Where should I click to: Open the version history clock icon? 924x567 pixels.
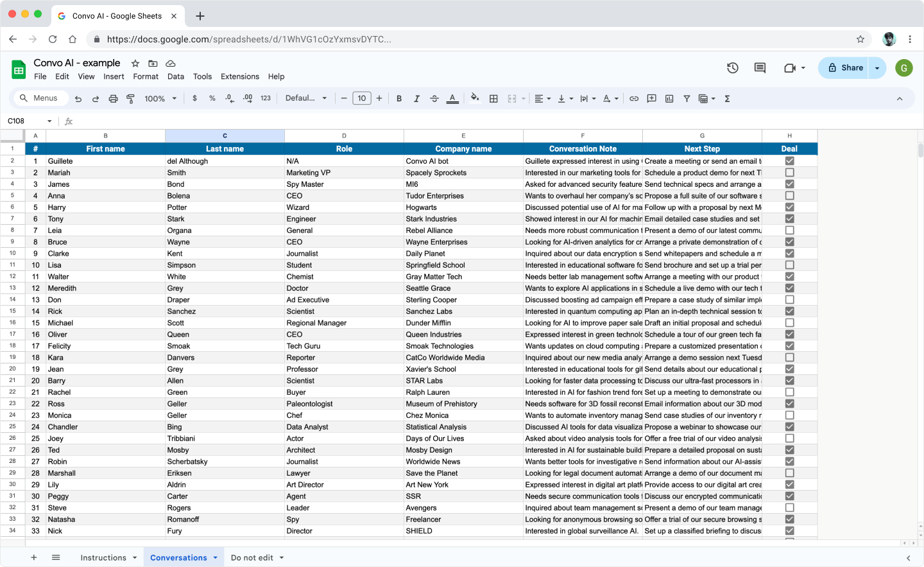732,68
